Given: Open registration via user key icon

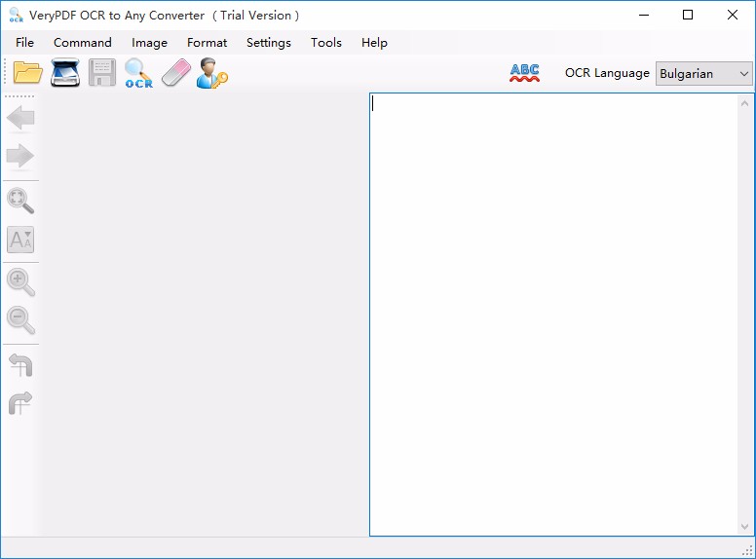Looking at the screenshot, I should point(212,73).
